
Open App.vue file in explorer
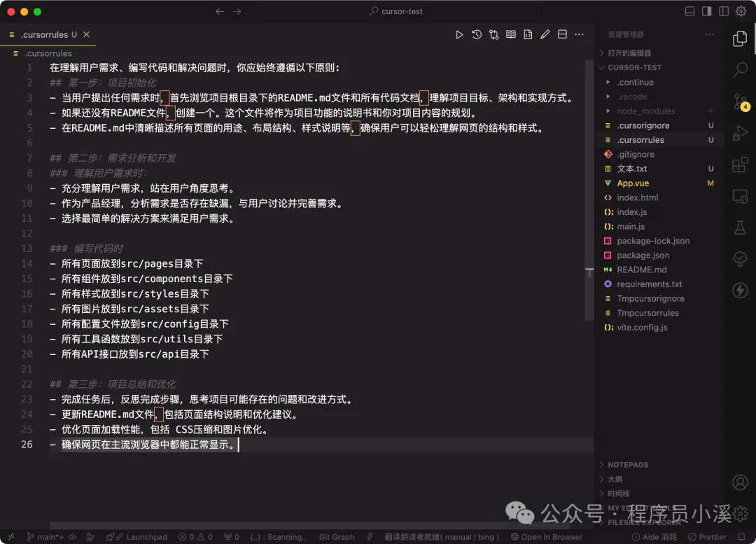(658, 183)
